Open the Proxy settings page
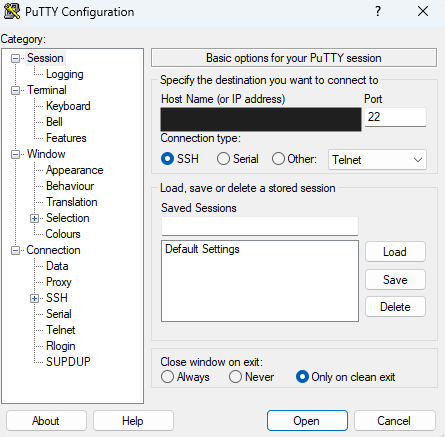 [59, 282]
